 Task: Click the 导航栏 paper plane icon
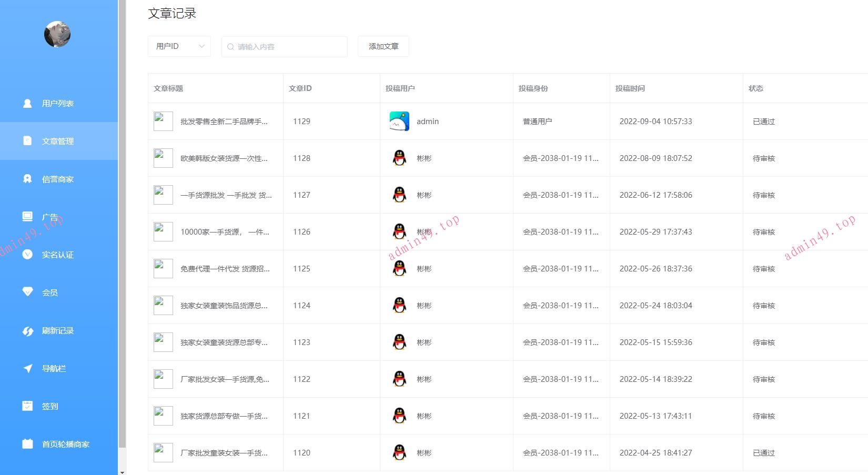tap(27, 368)
